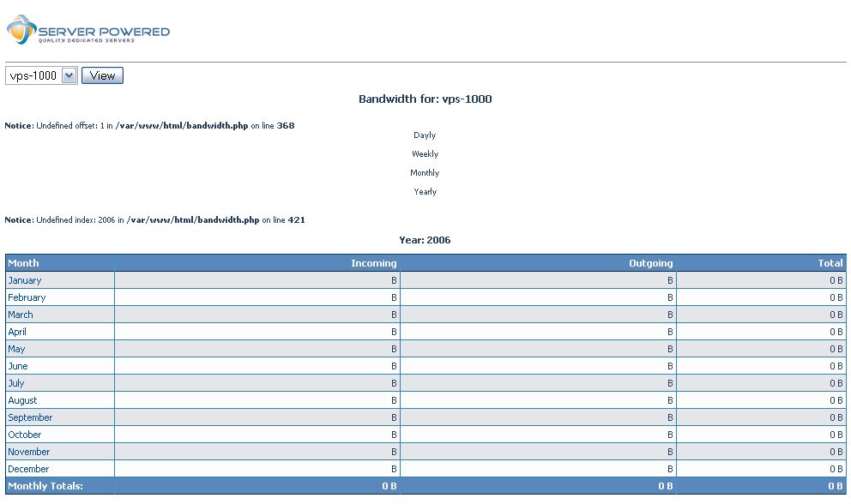Screen dimensions: 851x504
Task: Switch to the Weekly bandwidth view
Action: (x=425, y=154)
